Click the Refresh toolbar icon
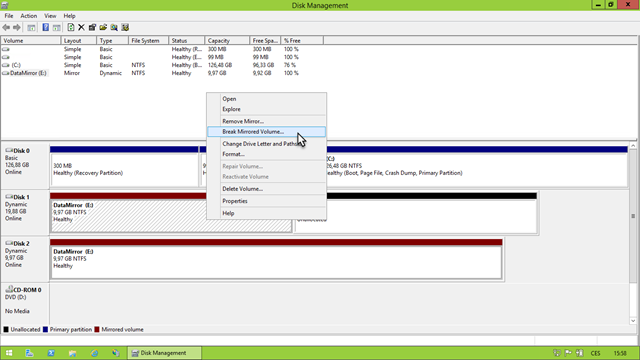This screenshot has width=640, height=360. [x=71, y=27]
